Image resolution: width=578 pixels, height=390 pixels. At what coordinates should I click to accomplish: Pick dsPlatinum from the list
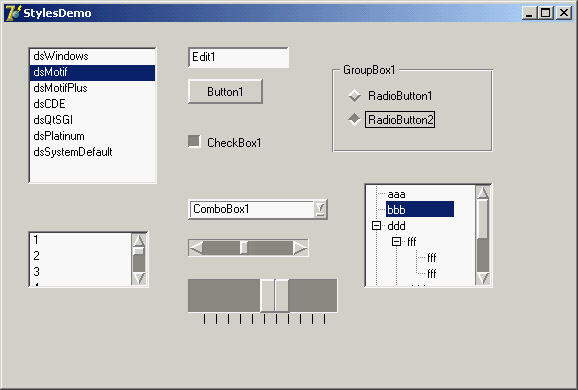click(x=92, y=136)
